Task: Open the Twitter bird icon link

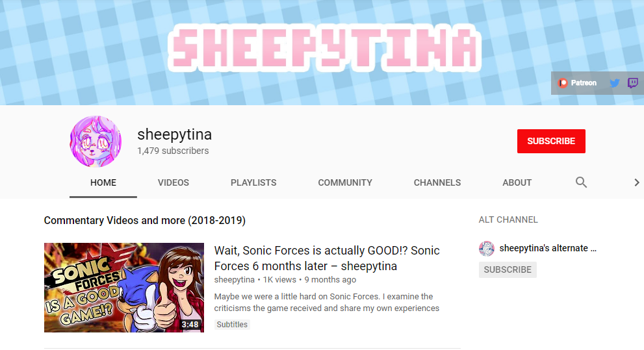Action: coord(614,83)
